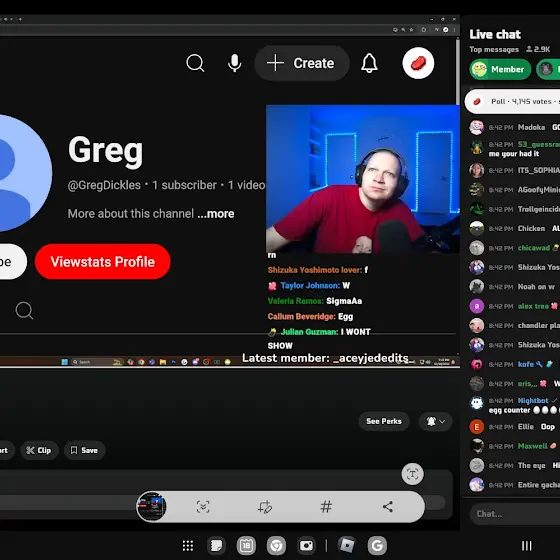This screenshot has height=560, width=560.
Task: Click the YouTube search magnifier icon
Action: click(195, 63)
